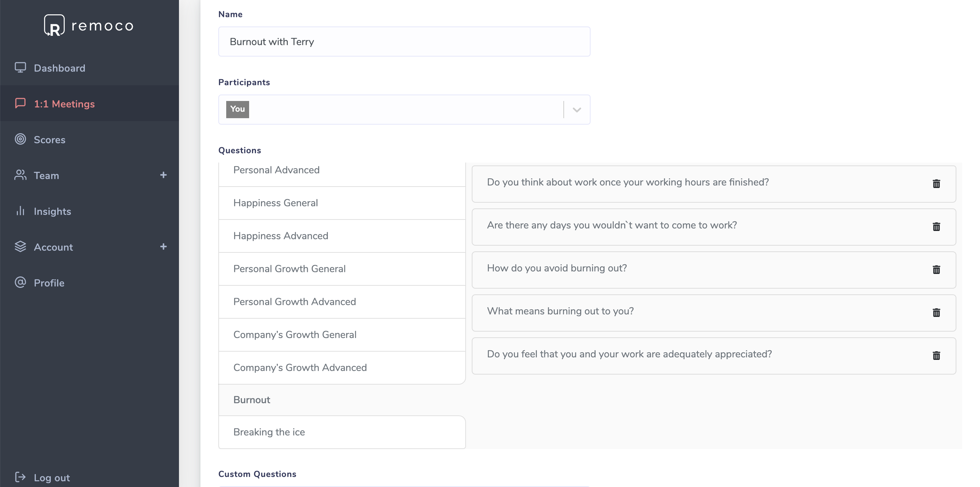Select the Burnout question category
Viewport: 980px width, 487px height.
252,400
